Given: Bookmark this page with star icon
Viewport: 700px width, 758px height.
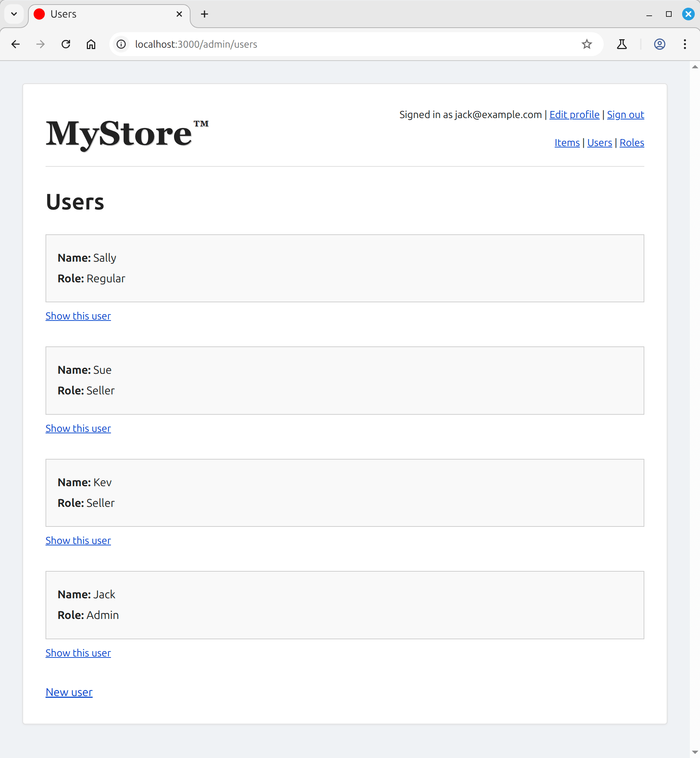Looking at the screenshot, I should [586, 44].
